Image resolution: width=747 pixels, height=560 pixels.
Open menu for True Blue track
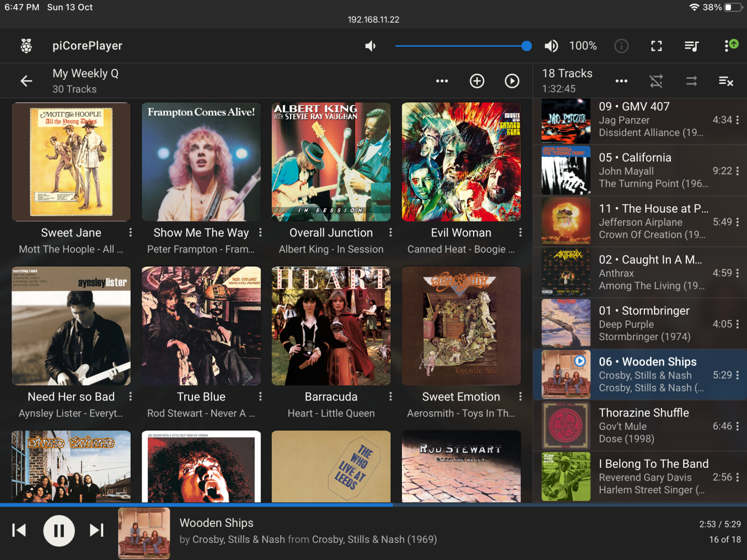click(260, 397)
